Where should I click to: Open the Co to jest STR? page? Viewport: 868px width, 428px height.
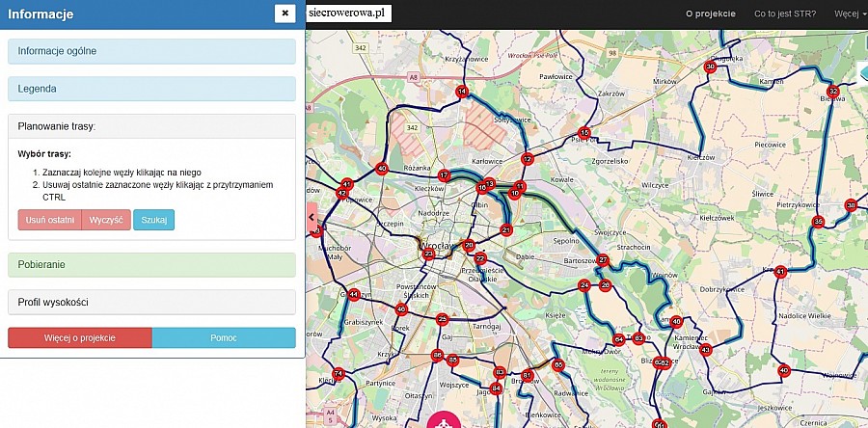784,13
